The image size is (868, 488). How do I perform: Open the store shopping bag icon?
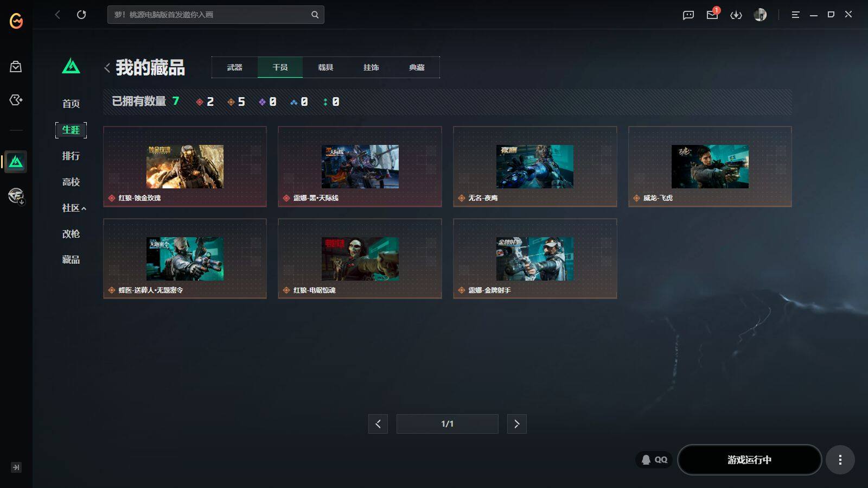click(16, 67)
